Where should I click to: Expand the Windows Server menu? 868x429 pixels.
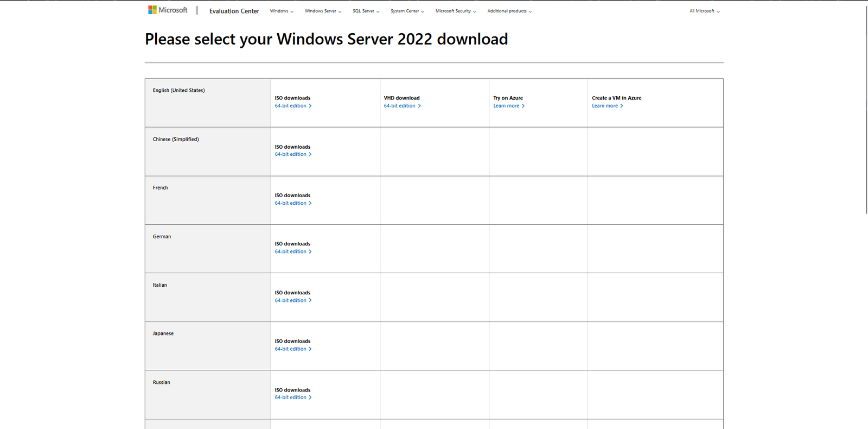pos(323,11)
